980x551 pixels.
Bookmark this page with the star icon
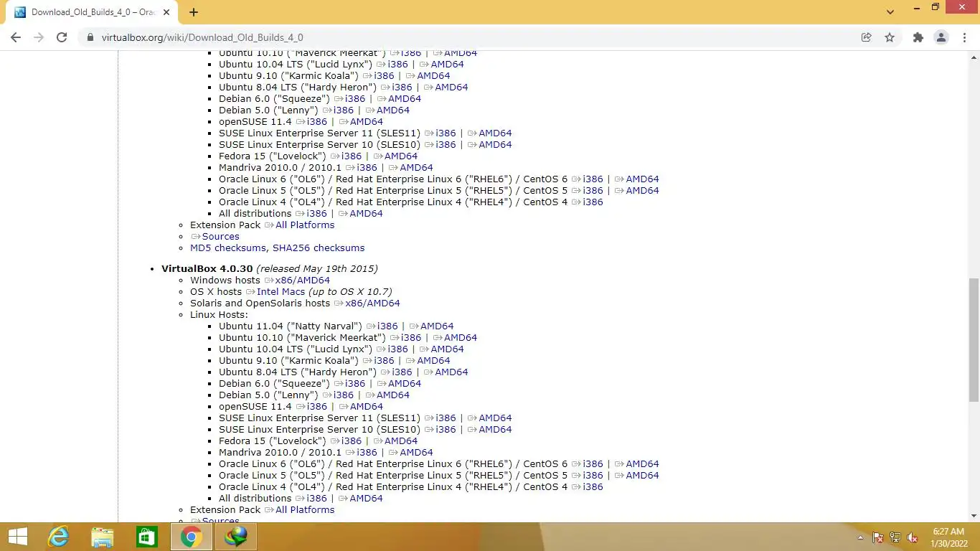[890, 37]
